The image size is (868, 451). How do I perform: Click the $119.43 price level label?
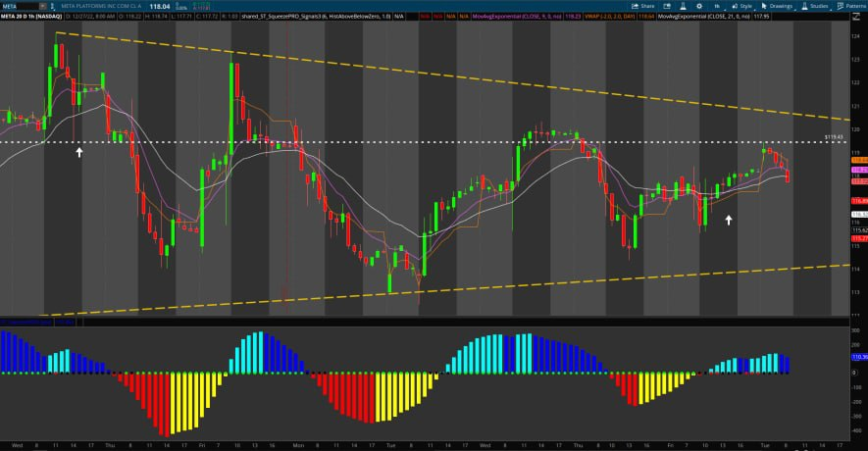[x=834, y=137]
